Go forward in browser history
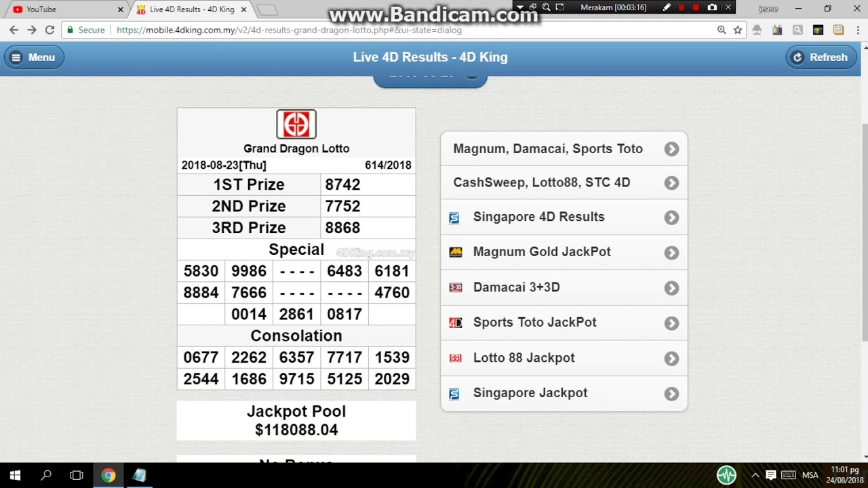The height and width of the screenshot is (488, 868). pos(32,30)
